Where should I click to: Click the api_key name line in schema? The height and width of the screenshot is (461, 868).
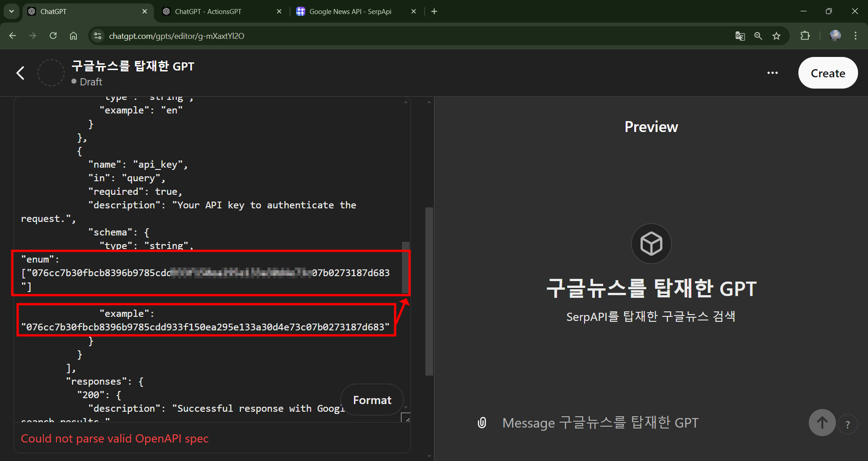point(138,165)
